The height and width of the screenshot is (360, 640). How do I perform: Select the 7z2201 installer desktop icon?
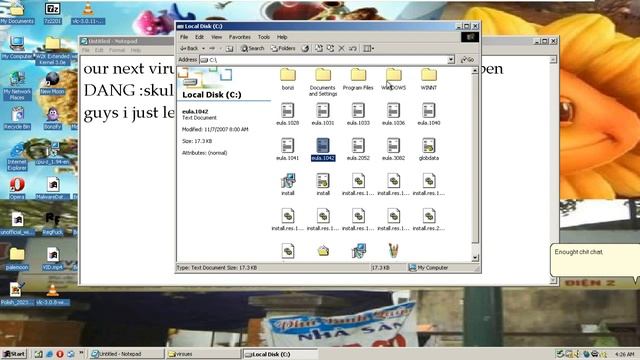(52, 13)
